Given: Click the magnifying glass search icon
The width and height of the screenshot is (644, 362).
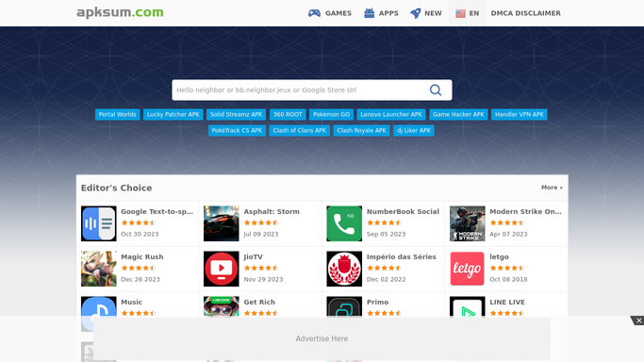Looking at the screenshot, I should [x=436, y=90].
